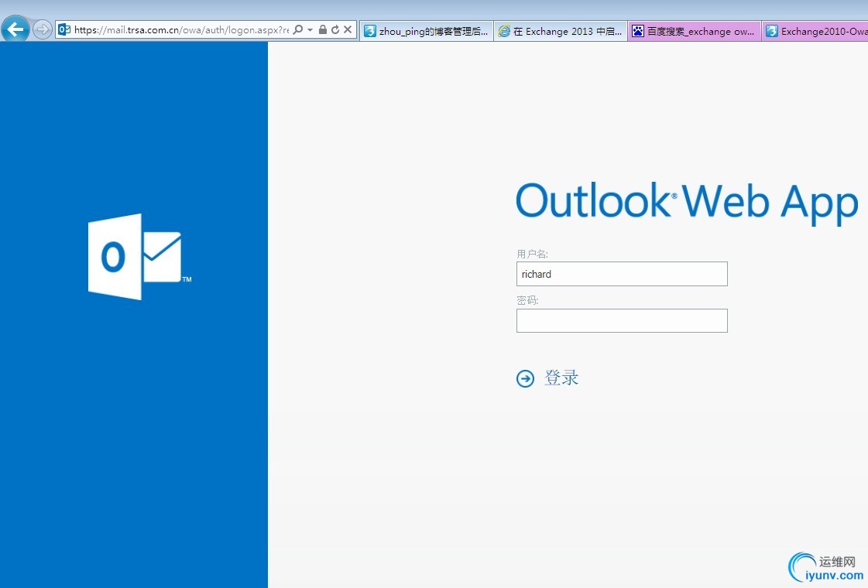Click the Outlook favicon in address bar

(x=64, y=30)
